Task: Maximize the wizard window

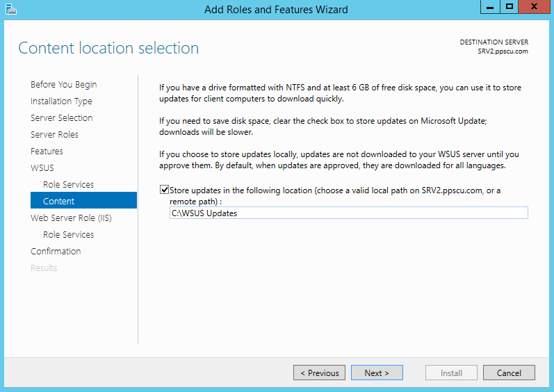Action: [x=510, y=7]
